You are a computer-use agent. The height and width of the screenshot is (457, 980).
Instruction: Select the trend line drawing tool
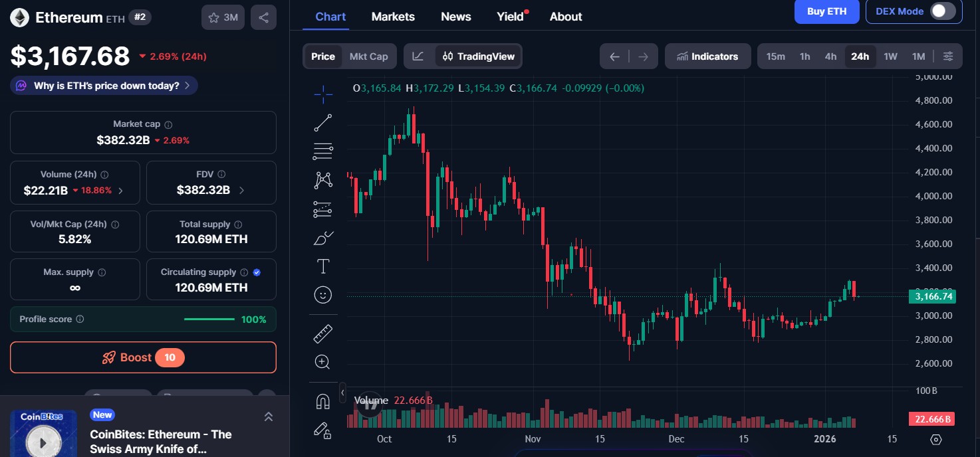click(323, 122)
